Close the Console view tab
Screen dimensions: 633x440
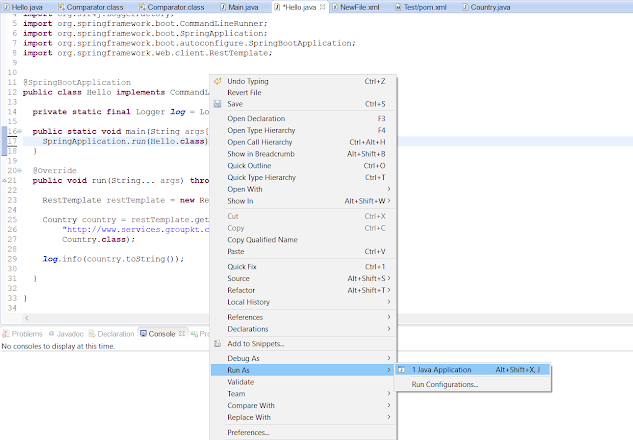(x=182, y=333)
